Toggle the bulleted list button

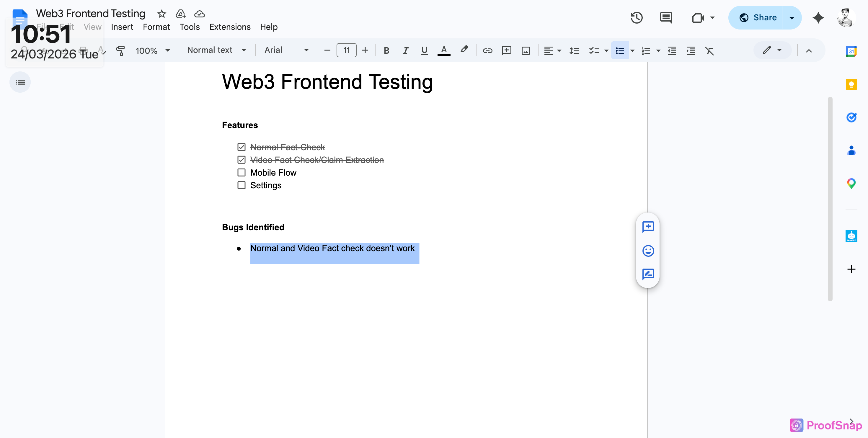pos(620,50)
